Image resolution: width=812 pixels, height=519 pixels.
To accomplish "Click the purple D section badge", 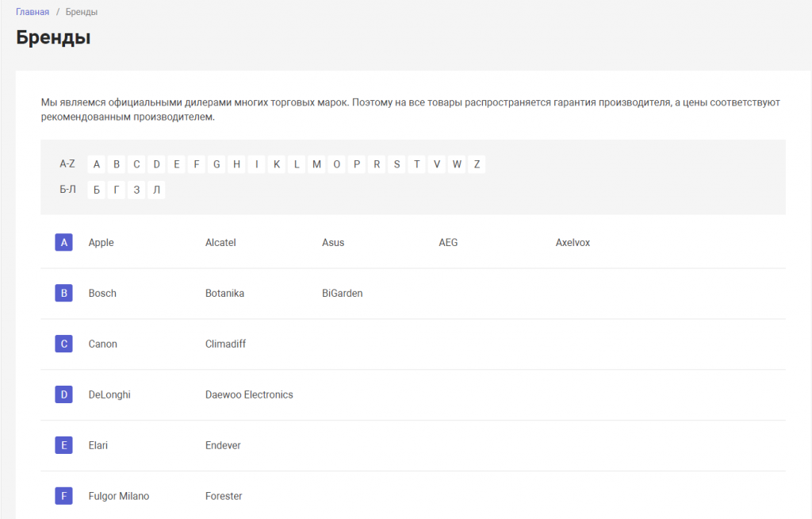I will click(x=63, y=394).
